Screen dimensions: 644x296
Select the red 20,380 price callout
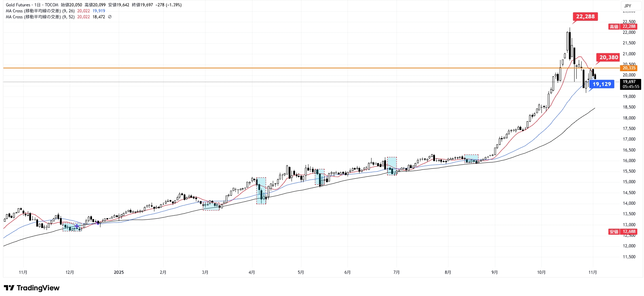coord(608,57)
